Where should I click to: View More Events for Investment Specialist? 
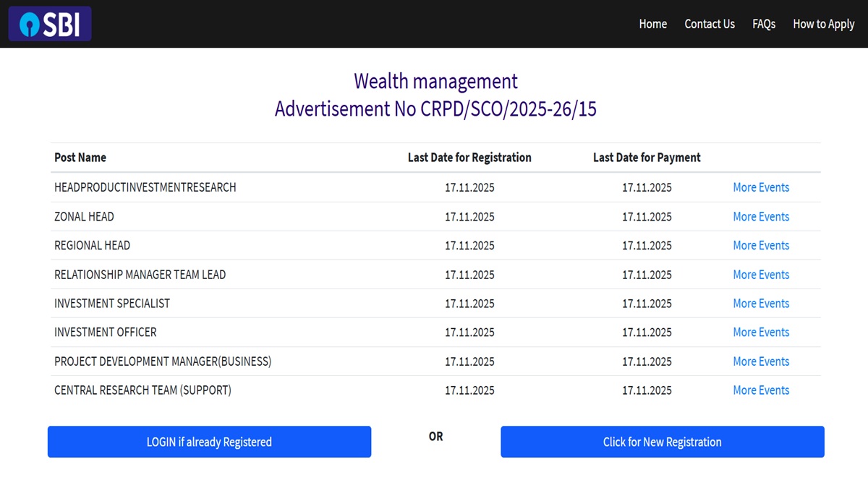[761, 304]
